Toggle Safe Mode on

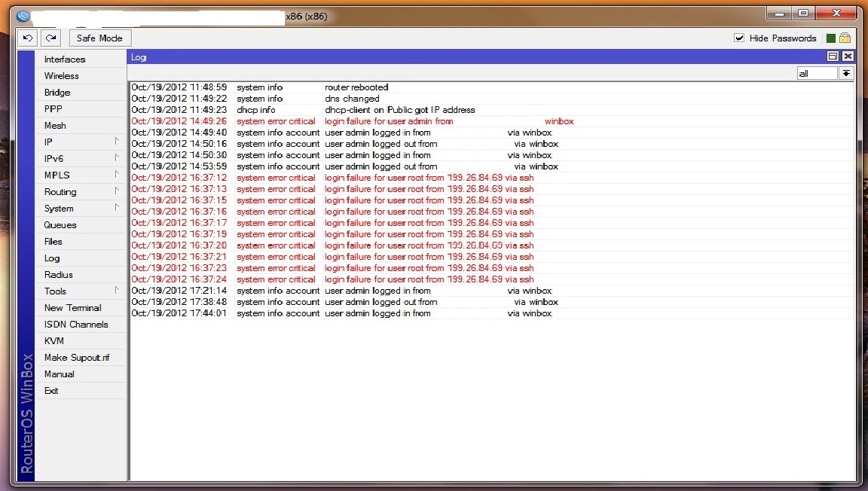99,38
